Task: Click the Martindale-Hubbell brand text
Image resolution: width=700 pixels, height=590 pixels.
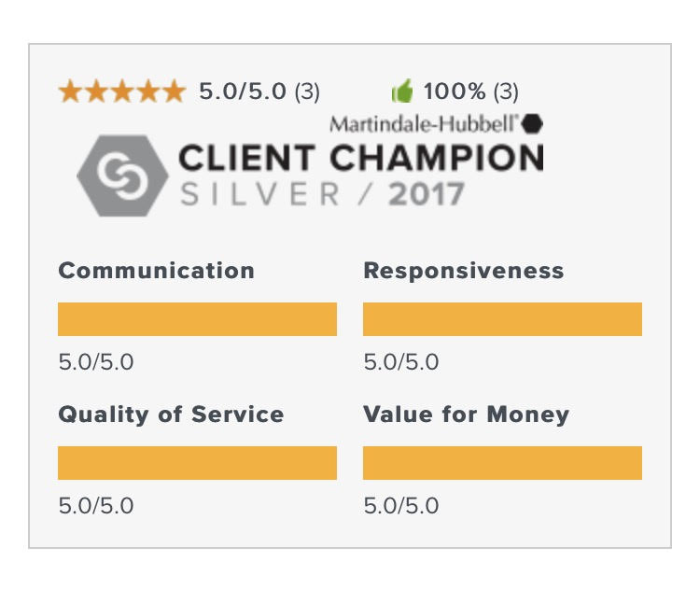Action: click(424, 124)
